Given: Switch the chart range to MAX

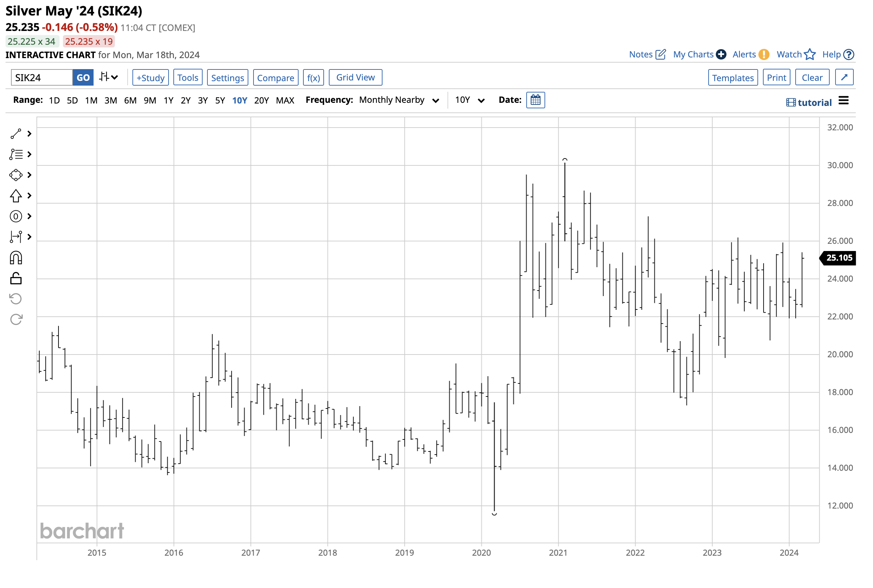Looking at the screenshot, I should tap(285, 100).
